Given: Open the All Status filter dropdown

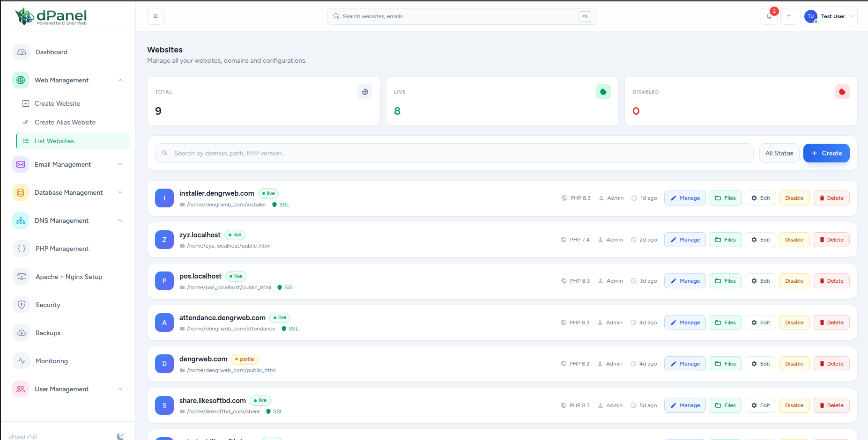Looking at the screenshot, I should [x=779, y=153].
